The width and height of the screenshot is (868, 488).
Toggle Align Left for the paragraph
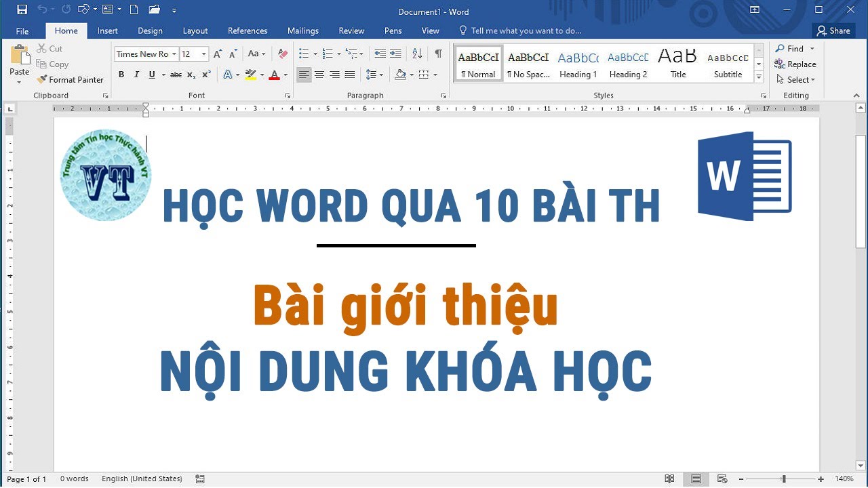coord(304,75)
